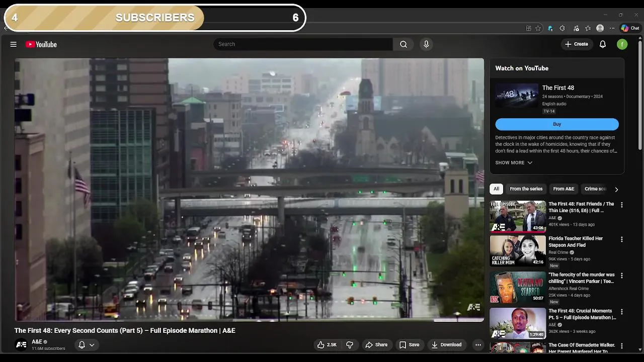Seek using the video progress bar
The width and height of the screenshot is (644, 362).
click(249, 320)
